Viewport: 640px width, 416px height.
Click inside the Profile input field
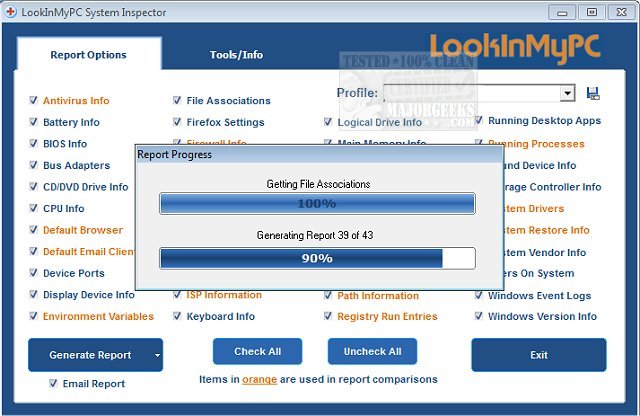[471, 93]
